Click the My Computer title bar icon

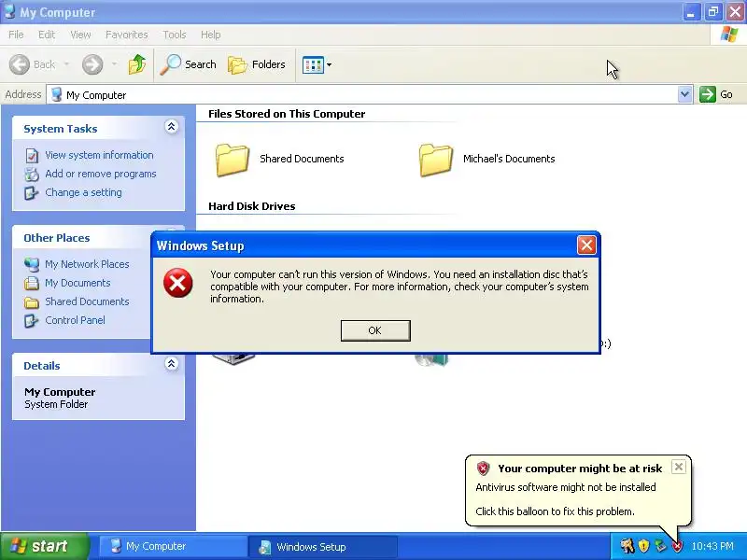[x=9, y=11]
